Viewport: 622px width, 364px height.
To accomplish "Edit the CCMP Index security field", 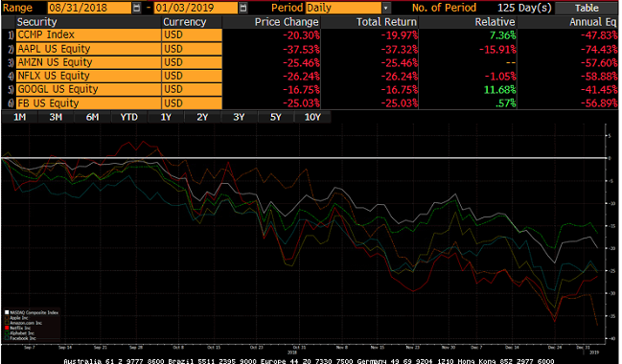I will click(88, 34).
